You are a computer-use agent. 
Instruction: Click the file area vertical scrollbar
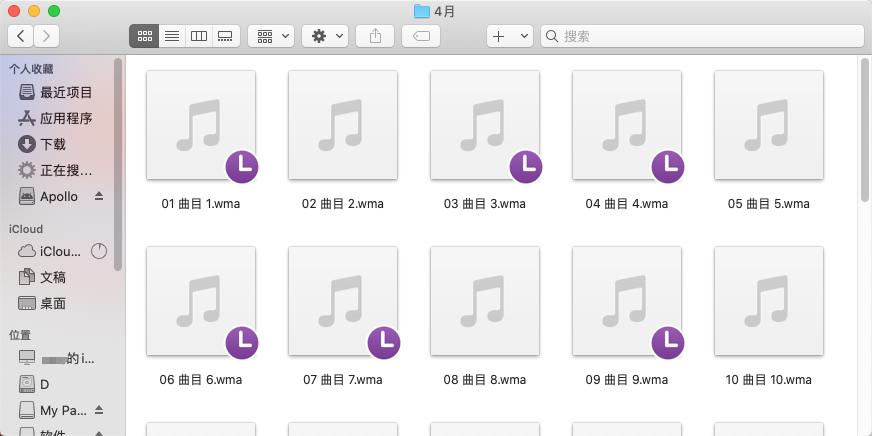[865, 130]
